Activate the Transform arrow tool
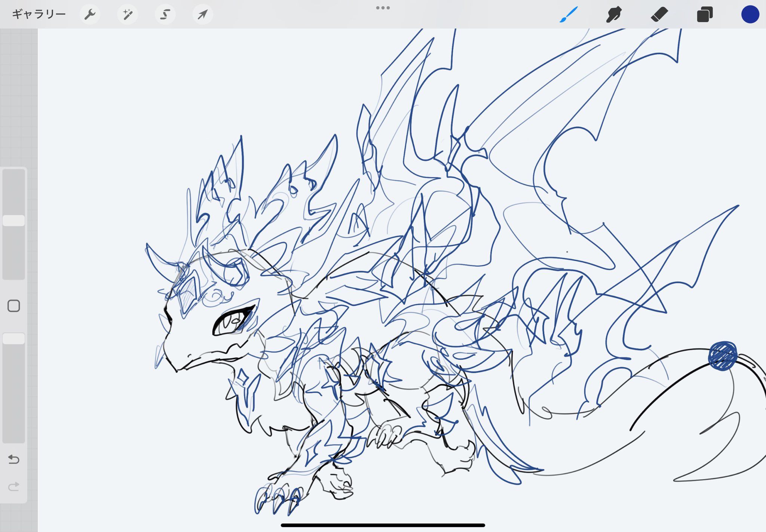Screen dimensions: 766x532 tap(203, 15)
